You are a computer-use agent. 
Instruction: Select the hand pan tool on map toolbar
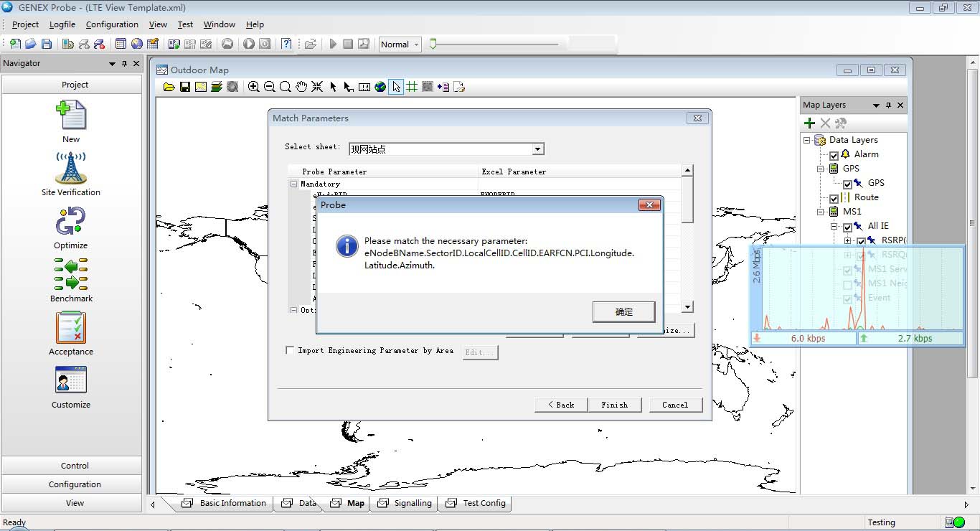point(301,87)
